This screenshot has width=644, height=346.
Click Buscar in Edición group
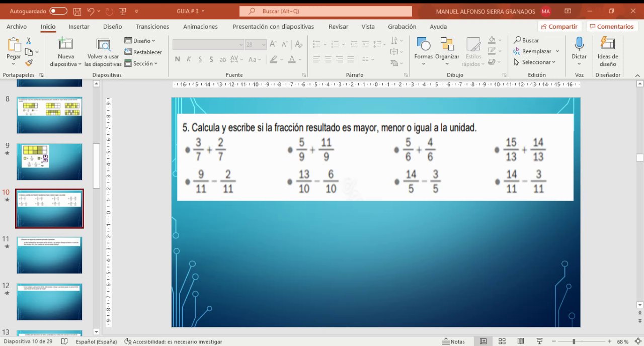tap(526, 40)
